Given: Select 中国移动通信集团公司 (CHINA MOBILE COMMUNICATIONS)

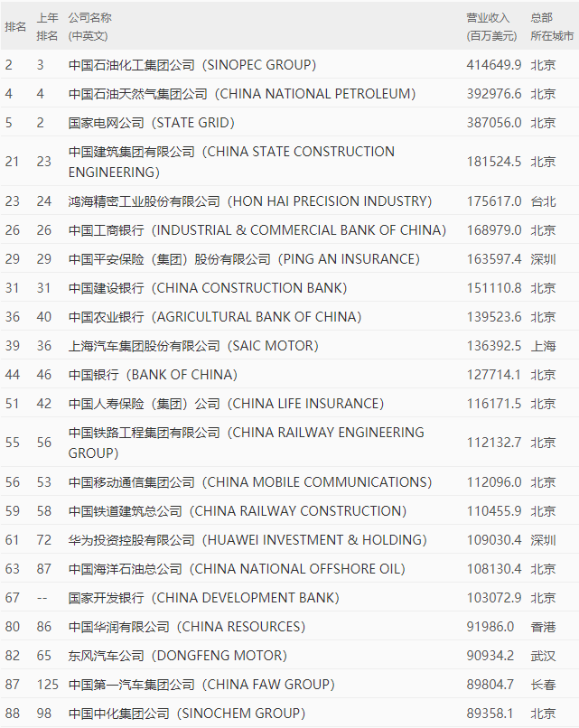Looking at the screenshot, I should click(250, 482).
